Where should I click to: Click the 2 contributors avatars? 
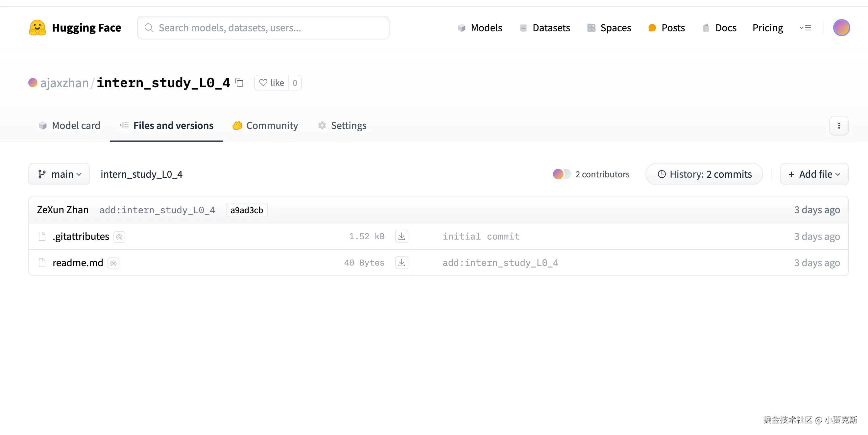tap(562, 174)
